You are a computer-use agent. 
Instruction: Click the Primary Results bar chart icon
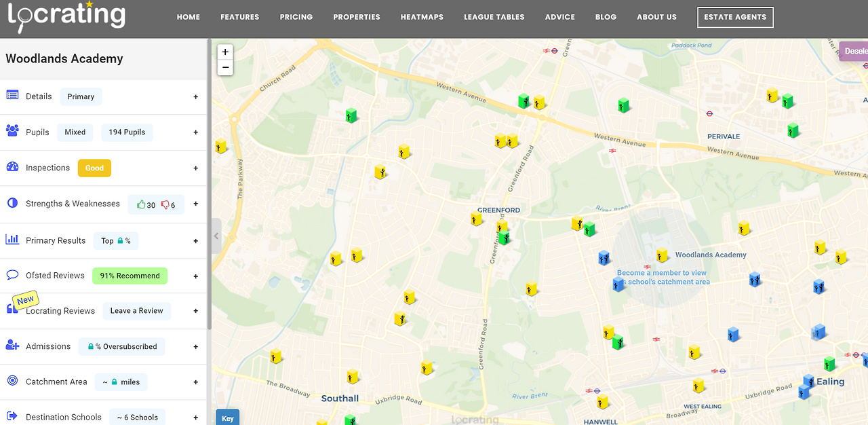(12, 239)
